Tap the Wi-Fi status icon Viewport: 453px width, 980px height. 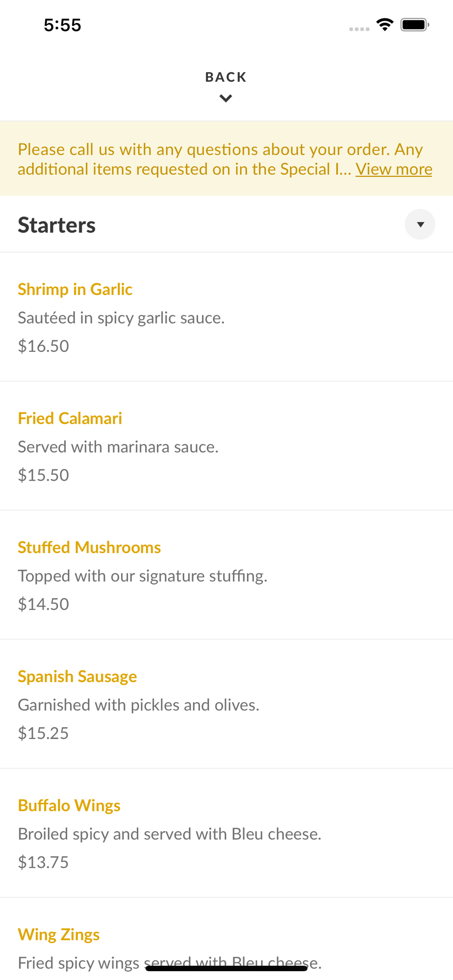coord(385,24)
